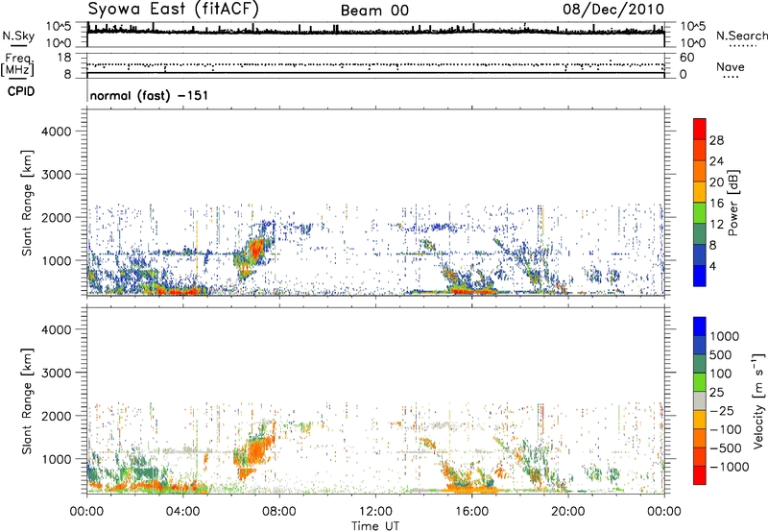Click the gray −25 to 25 Velocity colorbar segment
The width and height of the screenshot is (768, 532).
pyautogui.click(x=700, y=400)
